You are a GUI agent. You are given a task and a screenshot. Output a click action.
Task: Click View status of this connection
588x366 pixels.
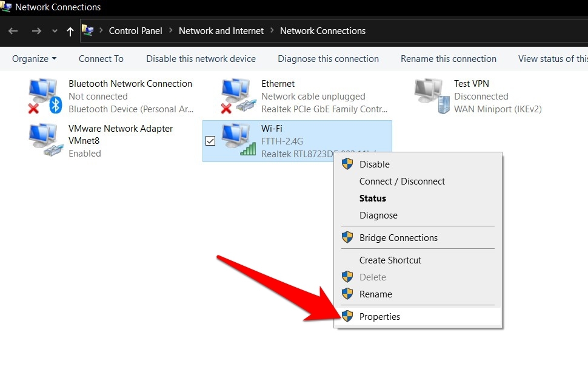click(553, 58)
